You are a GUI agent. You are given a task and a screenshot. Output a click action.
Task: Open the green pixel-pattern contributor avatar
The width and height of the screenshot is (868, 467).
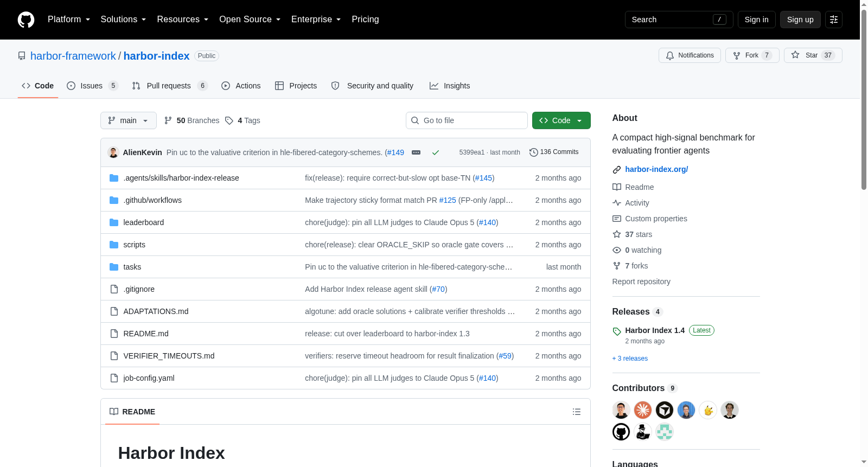click(x=665, y=432)
